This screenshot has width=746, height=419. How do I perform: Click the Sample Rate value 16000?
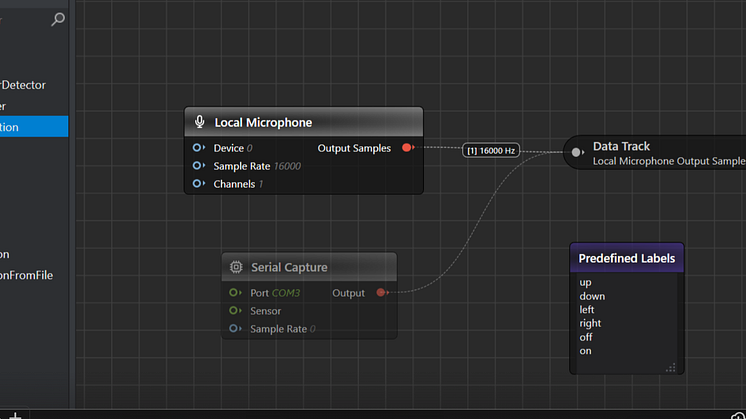tap(287, 166)
